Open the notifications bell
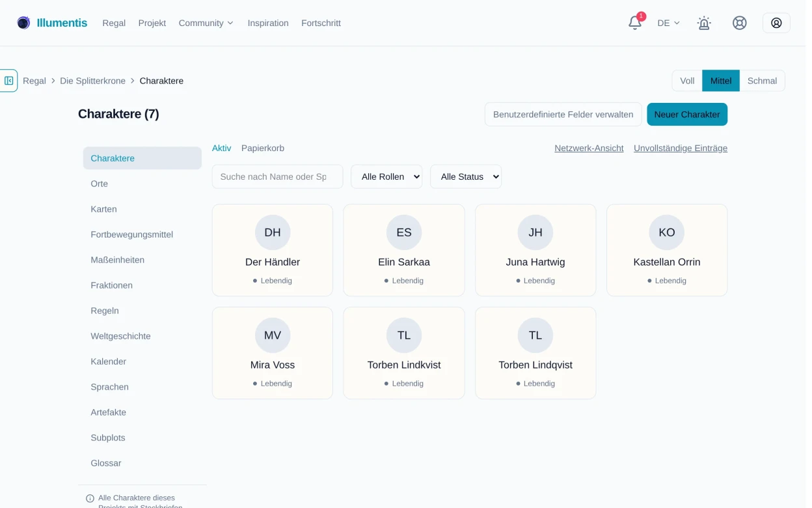Viewport: 812px width, 508px height. tap(635, 23)
